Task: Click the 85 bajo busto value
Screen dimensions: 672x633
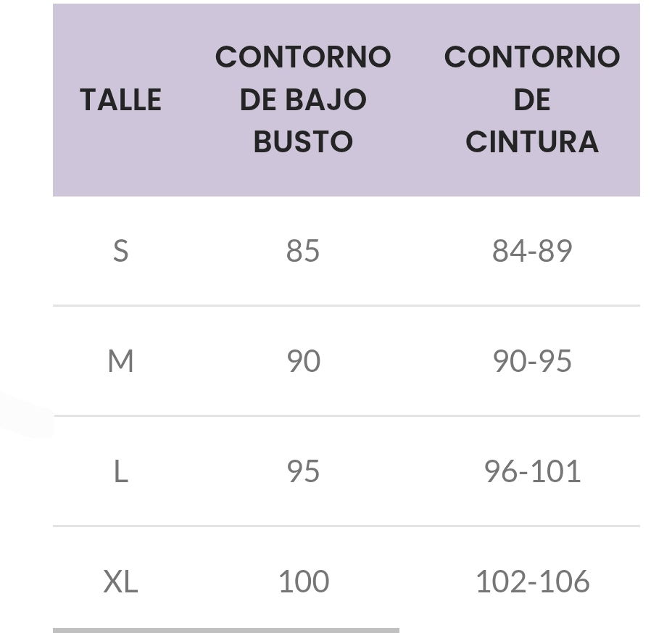Action: pyautogui.click(x=303, y=251)
